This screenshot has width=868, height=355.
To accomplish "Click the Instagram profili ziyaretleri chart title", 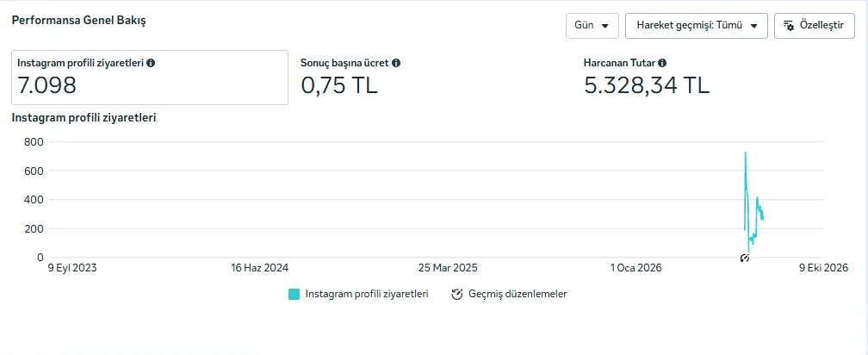I will (84, 117).
